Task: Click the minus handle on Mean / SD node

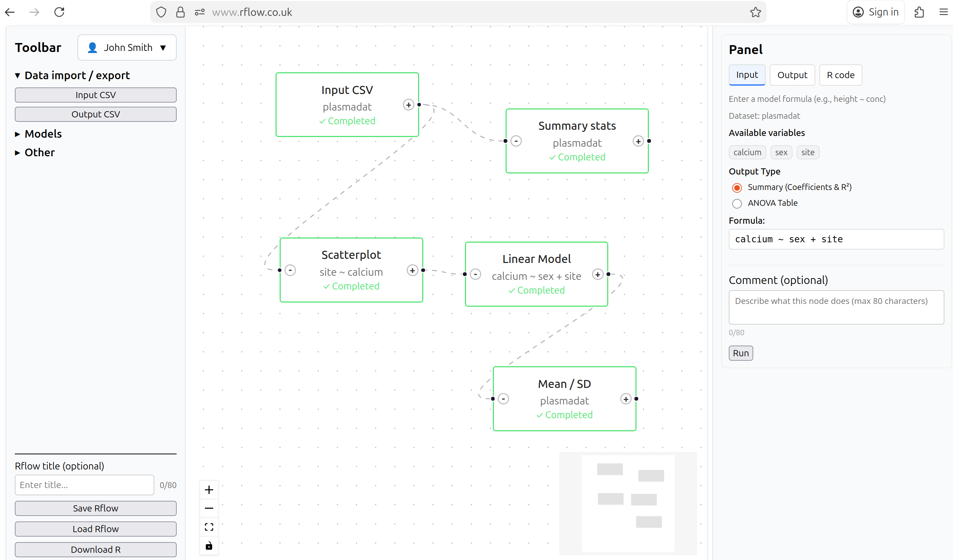Action: [x=503, y=399]
